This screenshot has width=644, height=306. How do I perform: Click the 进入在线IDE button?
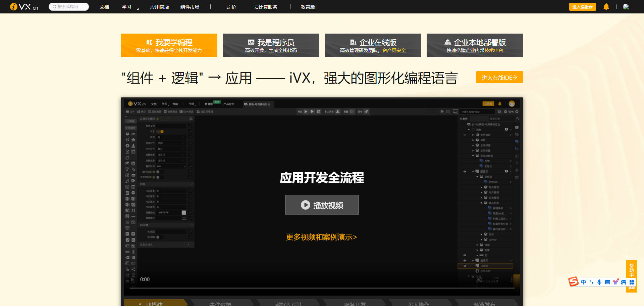click(x=500, y=77)
